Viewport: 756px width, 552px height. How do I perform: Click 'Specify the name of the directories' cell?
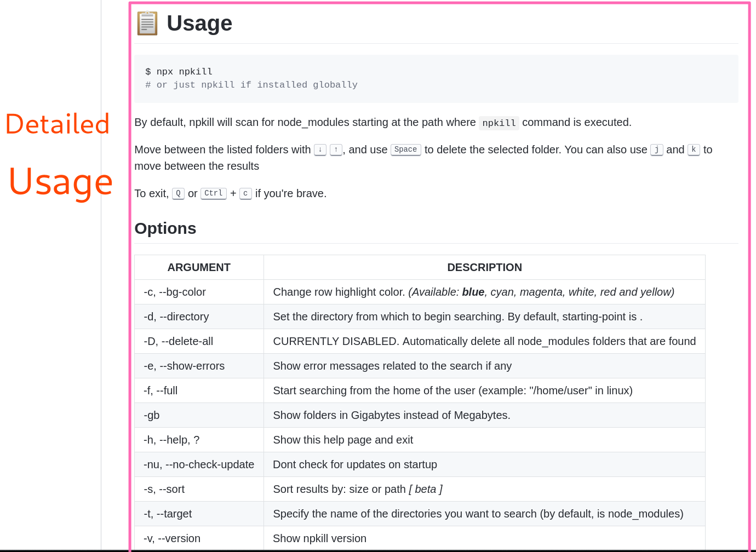tap(485, 514)
